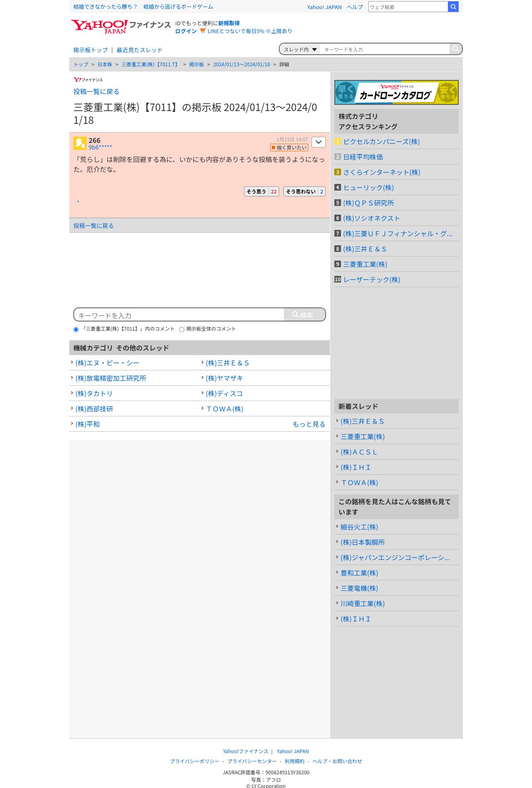
Task: Click the ログイン link
Action: (x=186, y=31)
